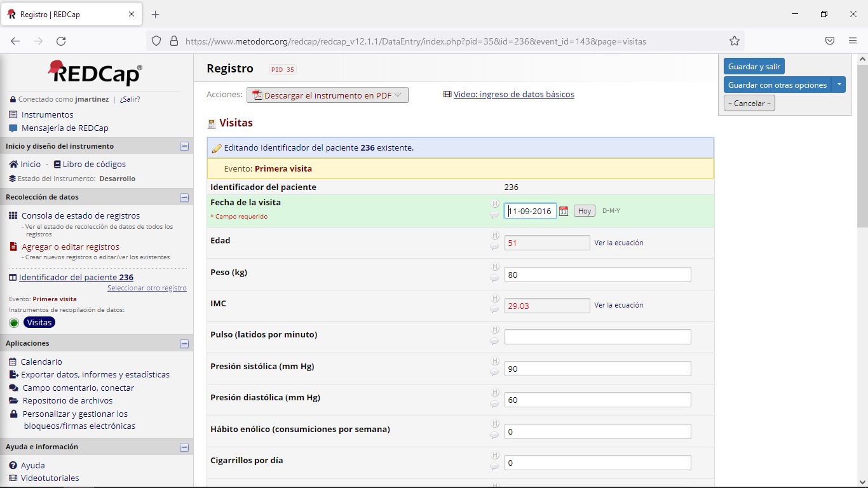Open the Firefox application menu
The width and height of the screenshot is (868, 488).
coord(852,40)
